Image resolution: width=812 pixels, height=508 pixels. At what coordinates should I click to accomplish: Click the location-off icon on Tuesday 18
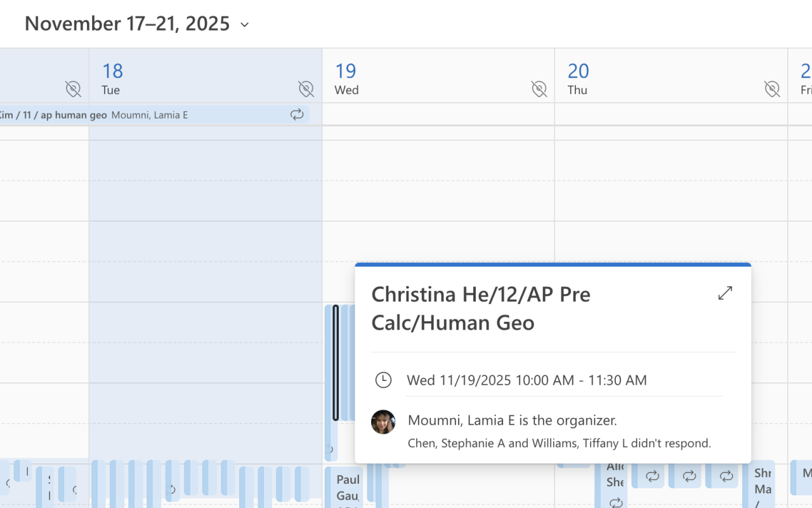(x=306, y=89)
